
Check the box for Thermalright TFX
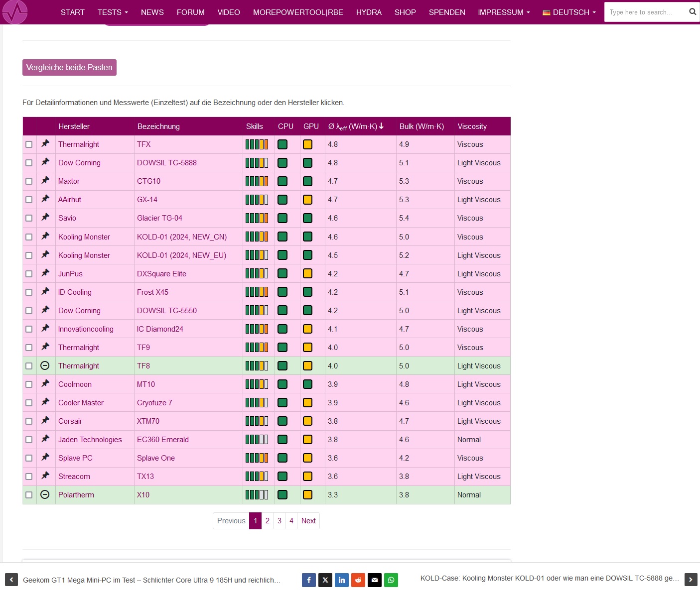click(x=29, y=144)
